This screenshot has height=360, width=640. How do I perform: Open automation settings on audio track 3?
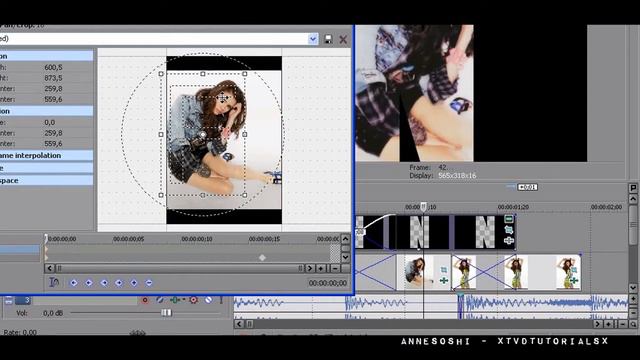pyautogui.click(x=193, y=300)
